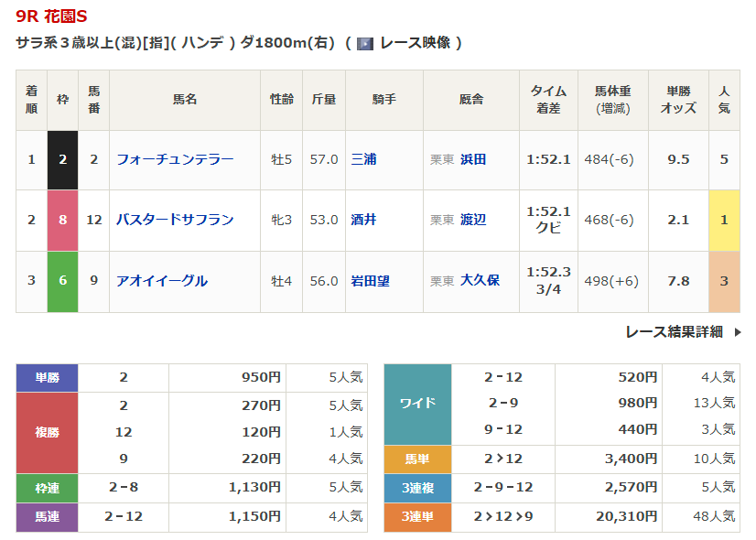Click green frame number 6 box
This screenshot has height=540, width=756.
coord(63,281)
